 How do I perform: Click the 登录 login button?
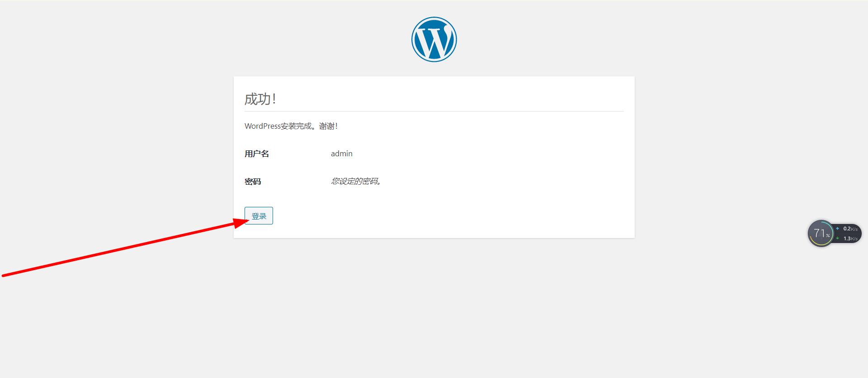pos(259,216)
